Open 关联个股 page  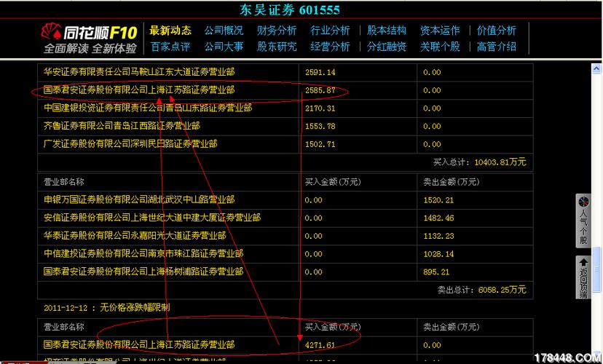point(440,47)
